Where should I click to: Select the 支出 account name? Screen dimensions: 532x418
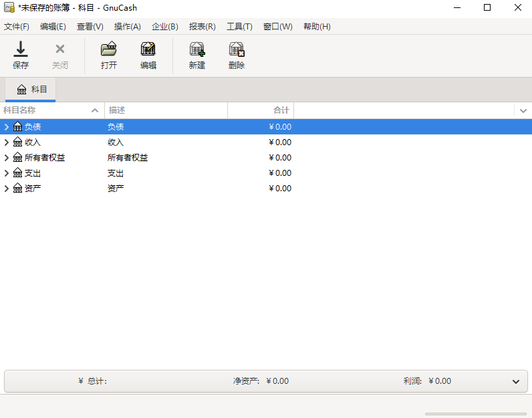(x=33, y=173)
